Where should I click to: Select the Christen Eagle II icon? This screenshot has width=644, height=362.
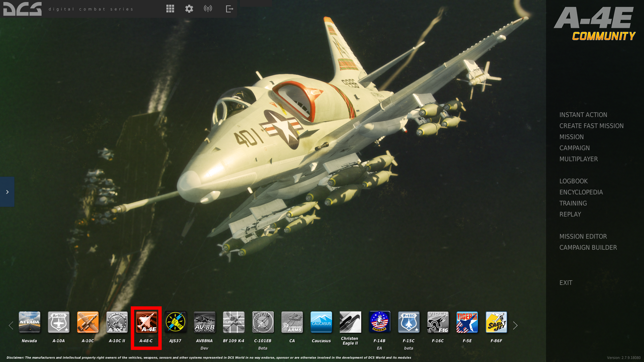(351, 322)
